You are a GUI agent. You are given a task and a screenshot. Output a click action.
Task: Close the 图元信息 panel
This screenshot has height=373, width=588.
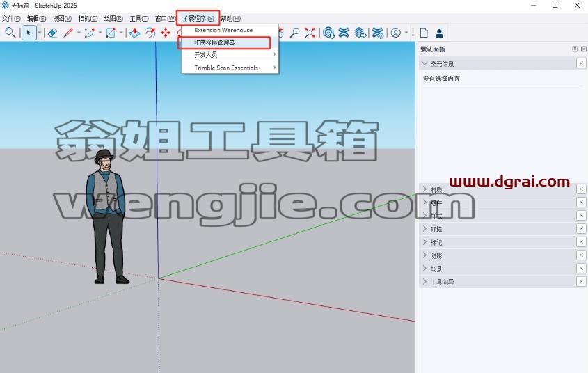[x=581, y=63]
